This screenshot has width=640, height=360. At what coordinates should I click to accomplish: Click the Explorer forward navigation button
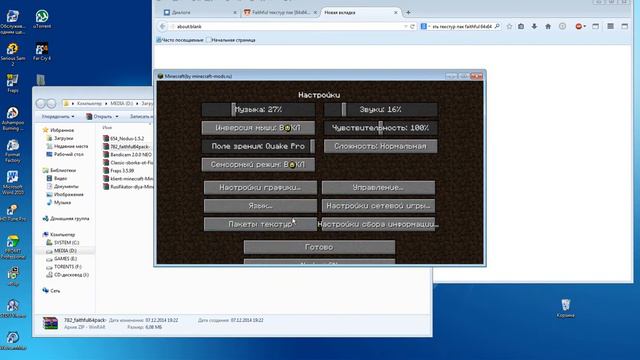coord(51,103)
